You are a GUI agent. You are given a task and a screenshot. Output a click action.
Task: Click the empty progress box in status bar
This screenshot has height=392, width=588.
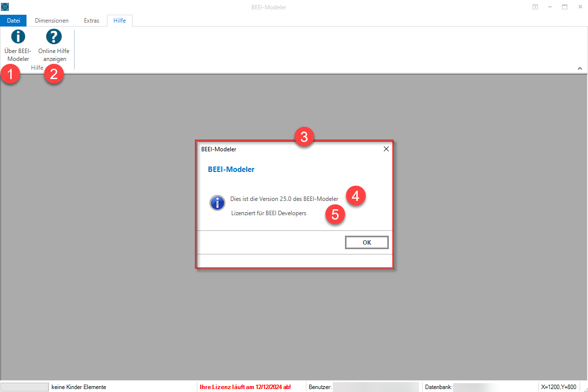[25, 387]
